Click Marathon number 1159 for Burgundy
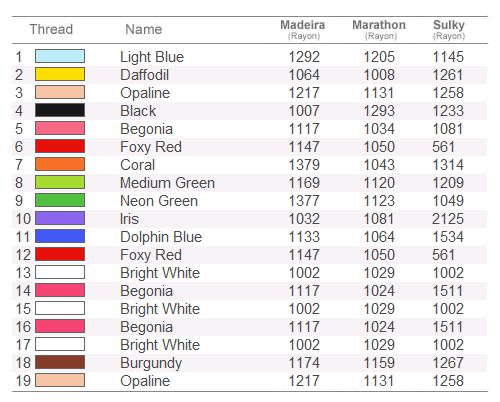The image size is (500, 402). (x=379, y=363)
